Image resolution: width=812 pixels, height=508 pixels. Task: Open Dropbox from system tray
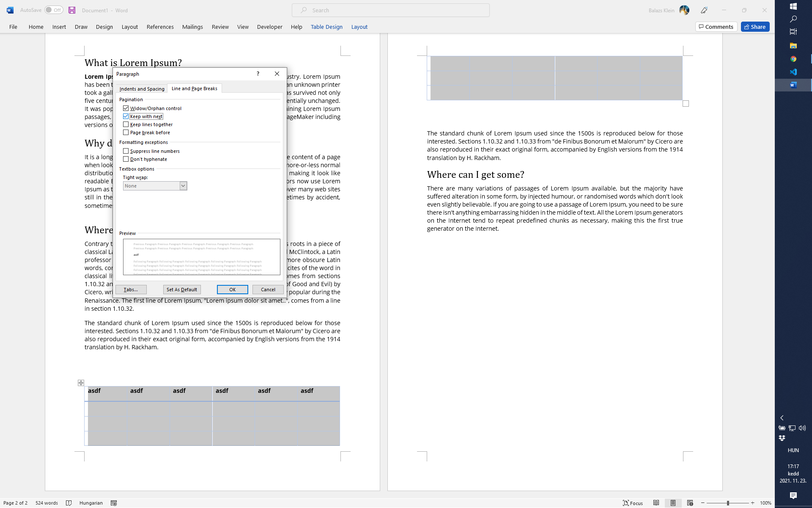(782, 438)
